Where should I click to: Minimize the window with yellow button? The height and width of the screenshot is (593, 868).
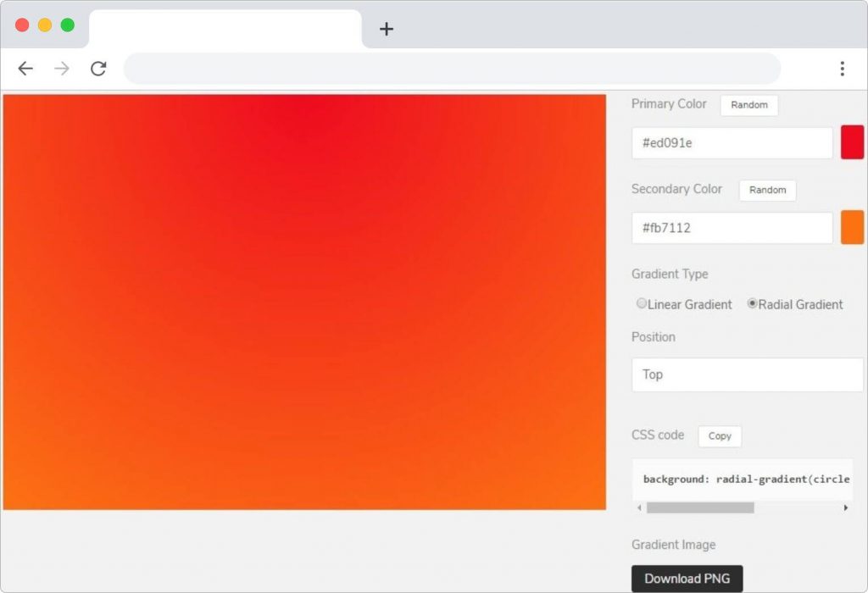click(x=45, y=25)
